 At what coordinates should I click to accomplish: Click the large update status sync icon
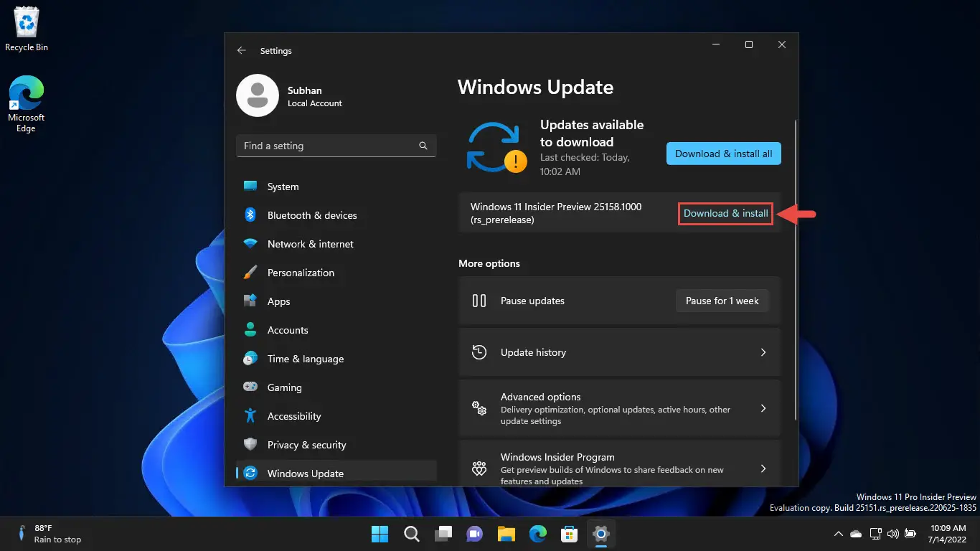[496, 147]
